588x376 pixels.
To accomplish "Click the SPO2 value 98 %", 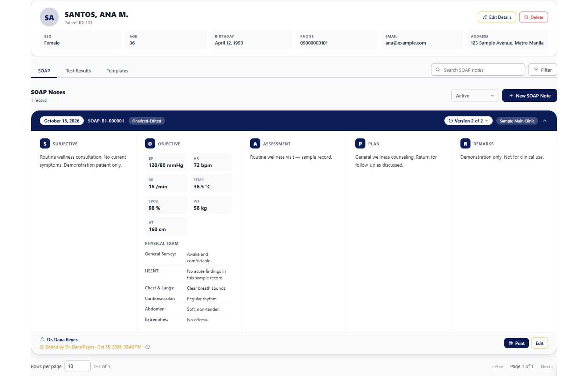I will tap(154, 208).
